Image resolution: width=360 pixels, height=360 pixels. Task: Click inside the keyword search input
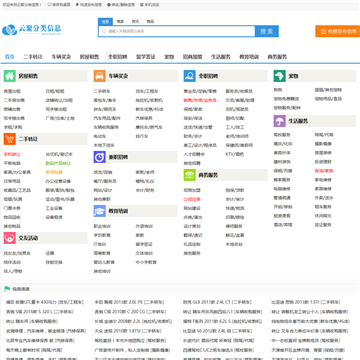point(177,31)
